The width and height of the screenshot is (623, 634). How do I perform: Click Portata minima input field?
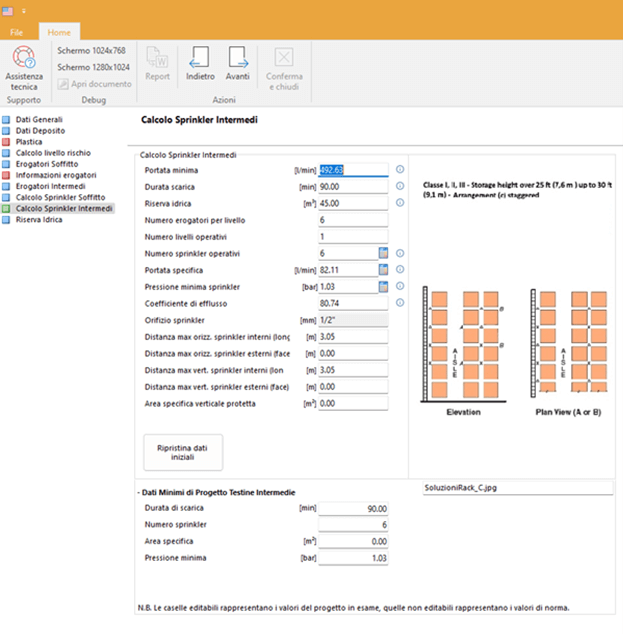click(353, 170)
